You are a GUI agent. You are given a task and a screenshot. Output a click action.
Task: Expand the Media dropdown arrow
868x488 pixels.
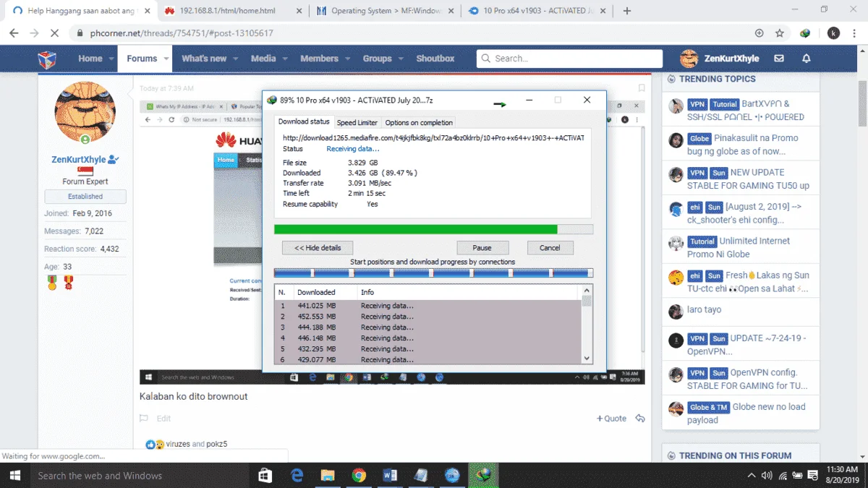click(285, 59)
